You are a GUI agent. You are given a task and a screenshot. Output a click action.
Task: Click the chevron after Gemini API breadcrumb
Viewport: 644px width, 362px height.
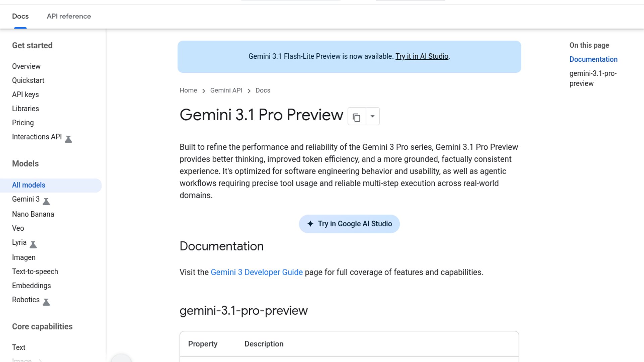[249, 91]
